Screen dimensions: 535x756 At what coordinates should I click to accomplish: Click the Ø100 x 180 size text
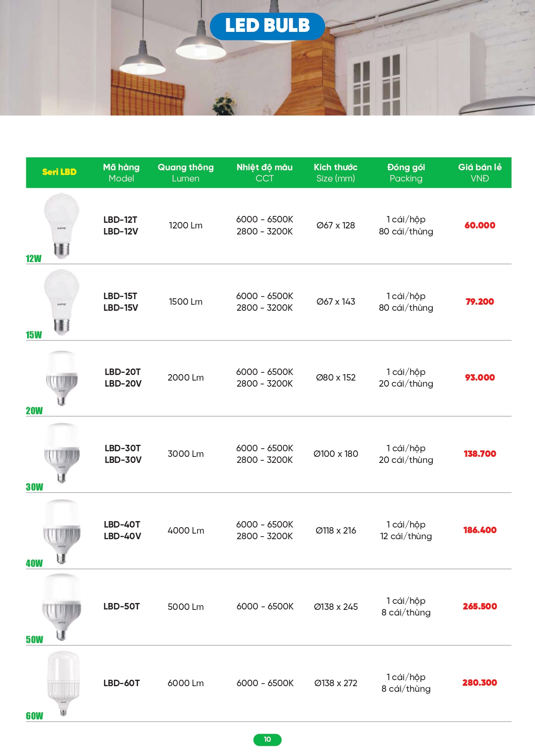[336, 454]
